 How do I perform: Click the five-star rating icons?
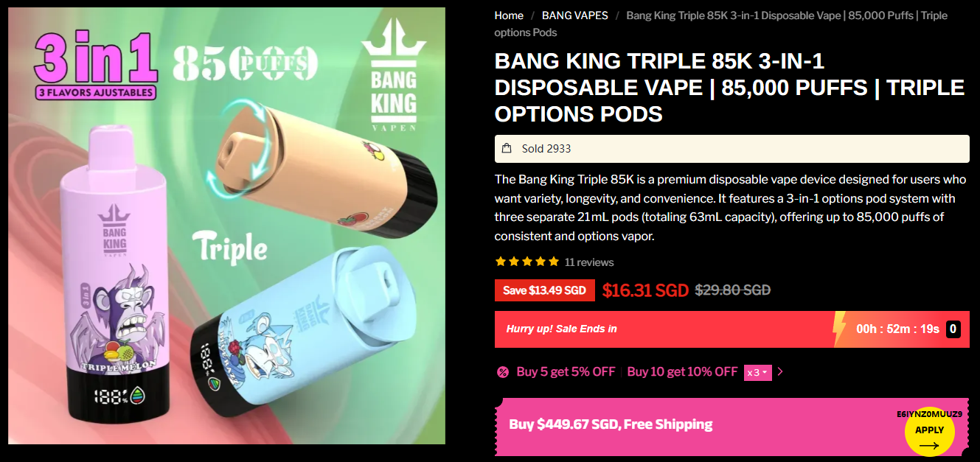click(527, 262)
